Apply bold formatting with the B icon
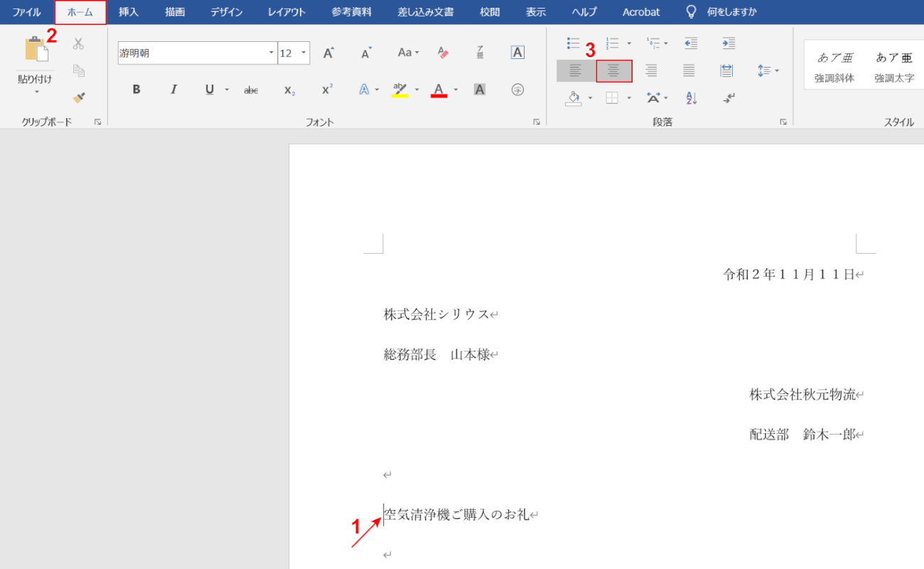924x569 pixels. pyautogui.click(x=136, y=90)
